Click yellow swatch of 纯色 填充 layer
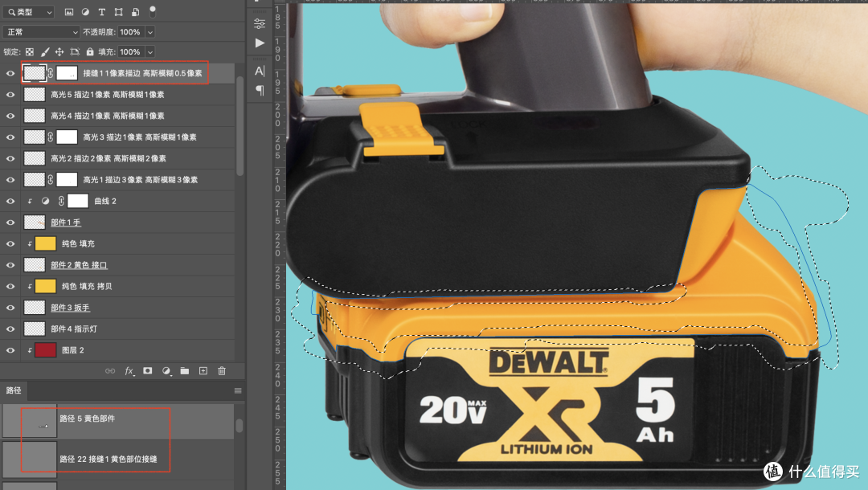Screen dimensions: 868x490 coord(45,243)
